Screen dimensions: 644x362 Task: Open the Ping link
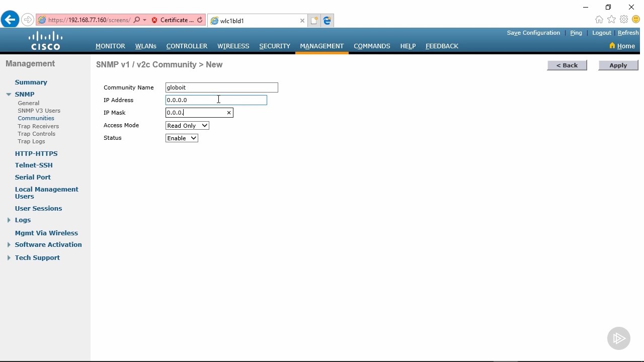[x=576, y=33]
